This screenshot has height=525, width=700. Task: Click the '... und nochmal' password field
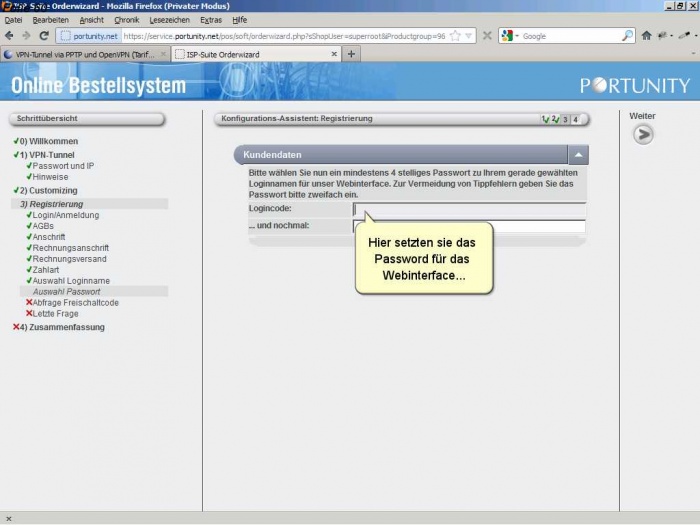(469, 226)
